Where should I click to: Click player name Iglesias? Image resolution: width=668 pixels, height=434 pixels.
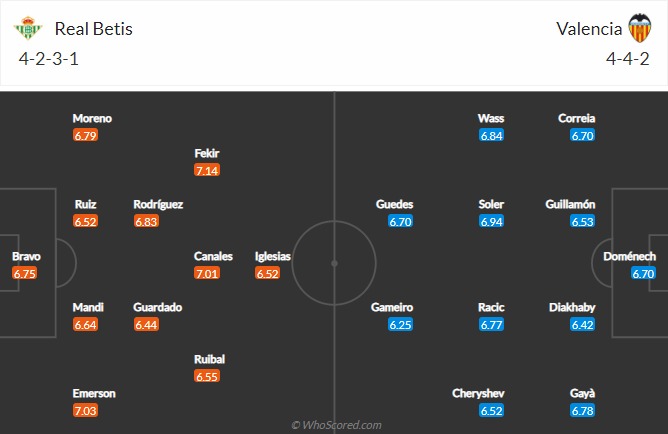pos(273,256)
